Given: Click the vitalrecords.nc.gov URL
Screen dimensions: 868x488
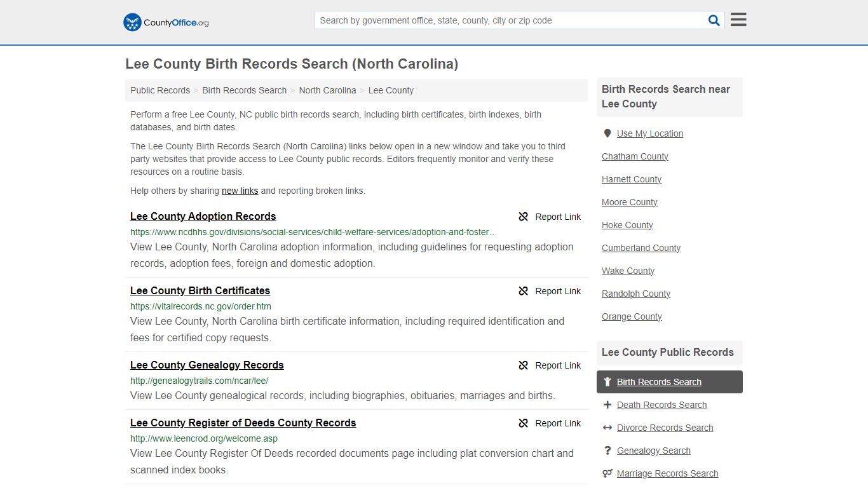Looking at the screenshot, I should (x=201, y=306).
